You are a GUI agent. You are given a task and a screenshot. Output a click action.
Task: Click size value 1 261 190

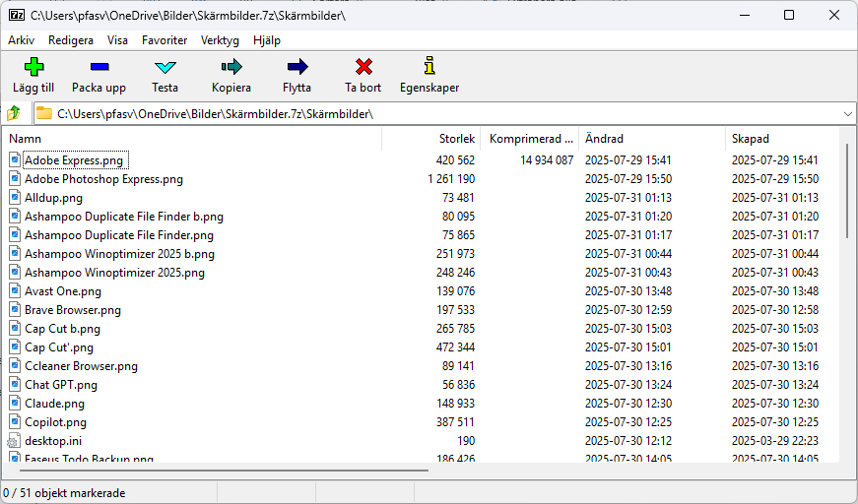[451, 179]
